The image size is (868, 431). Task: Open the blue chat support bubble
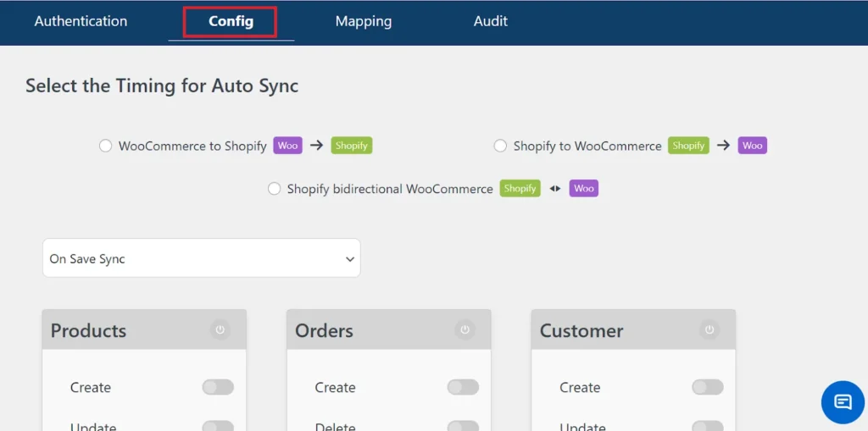(843, 401)
